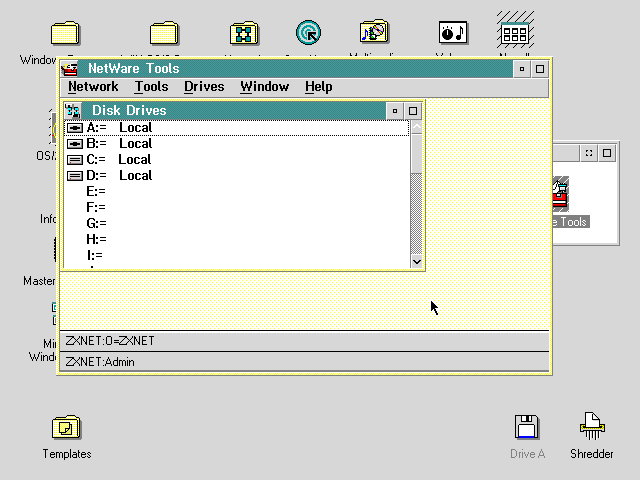Click the Disk Drives scrollbar down arrow
The image size is (640, 480).
point(417,262)
